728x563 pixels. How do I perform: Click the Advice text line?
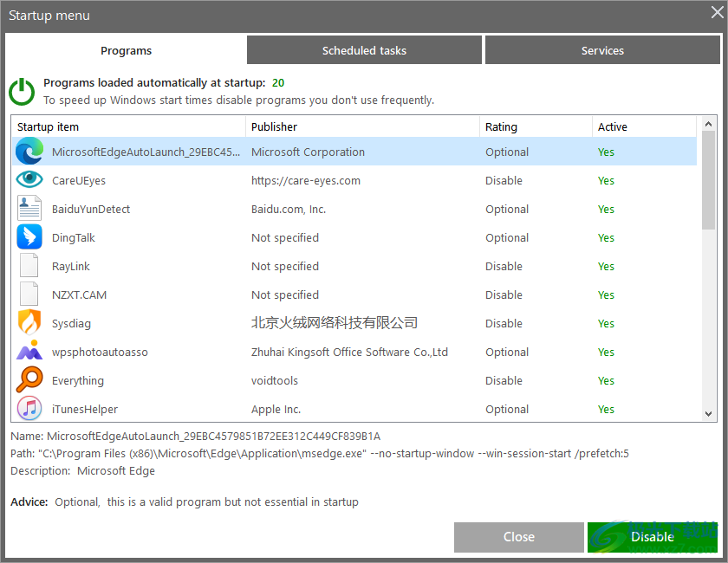pyautogui.click(x=185, y=502)
